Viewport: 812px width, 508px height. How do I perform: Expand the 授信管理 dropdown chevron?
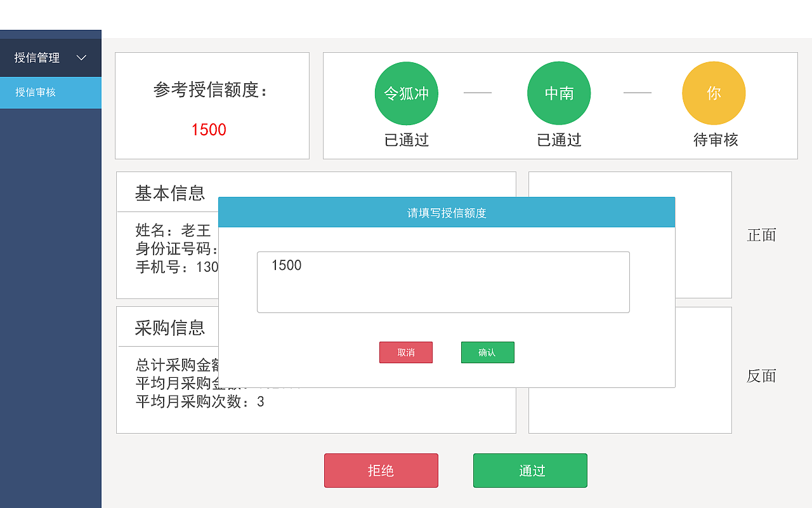[x=81, y=57]
